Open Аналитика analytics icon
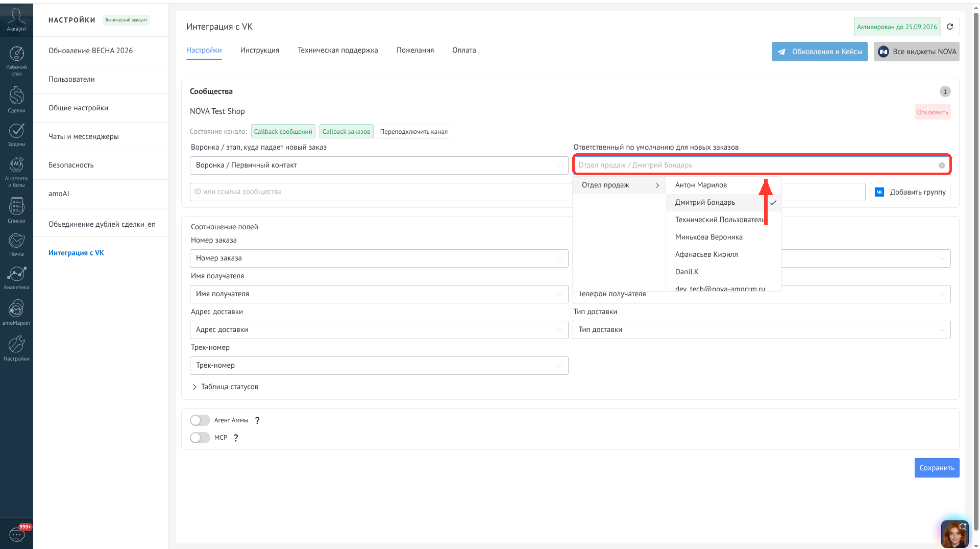Screen dimensions: 980x549 [x=16, y=278]
